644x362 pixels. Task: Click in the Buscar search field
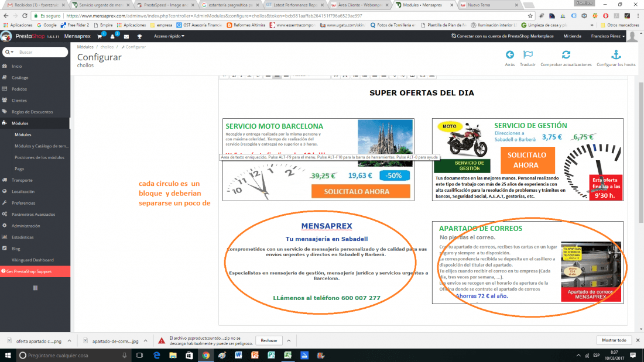41,52
